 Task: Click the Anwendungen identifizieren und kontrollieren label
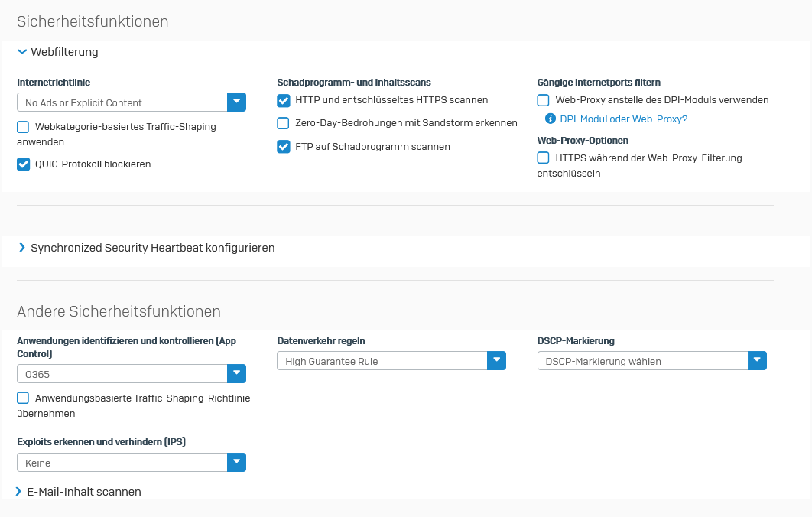point(126,347)
